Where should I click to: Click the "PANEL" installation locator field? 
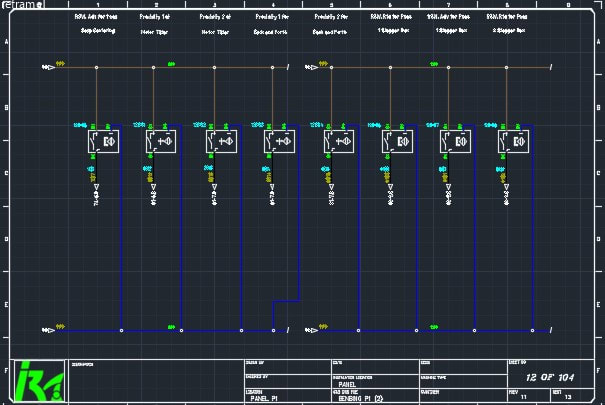(x=347, y=383)
